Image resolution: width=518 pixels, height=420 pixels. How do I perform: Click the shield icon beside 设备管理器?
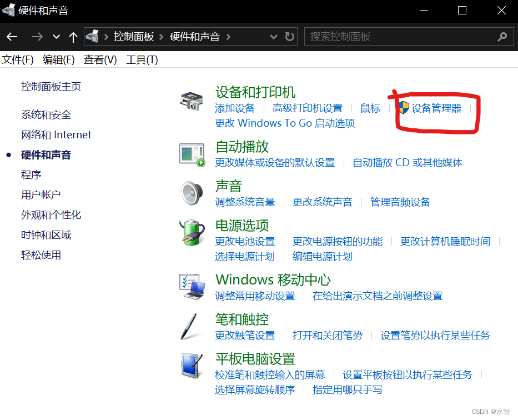click(404, 108)
